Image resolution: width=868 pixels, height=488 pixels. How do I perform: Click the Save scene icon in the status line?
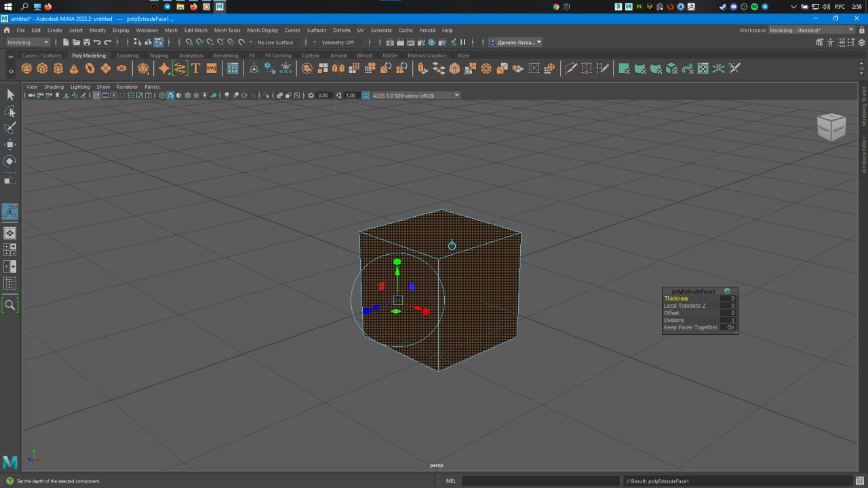click(x=86, y=42)
